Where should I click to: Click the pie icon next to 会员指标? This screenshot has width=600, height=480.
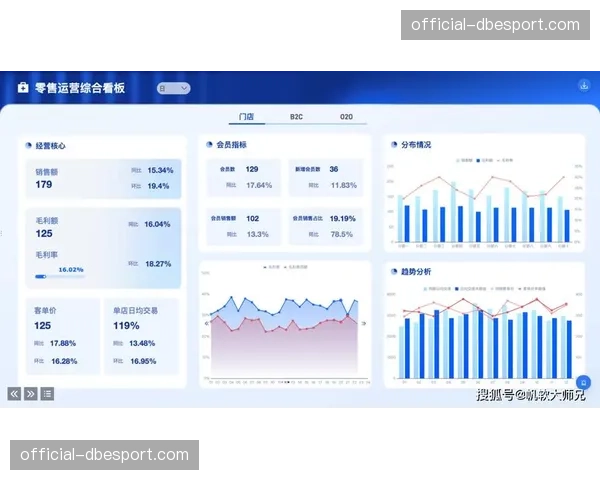[x=209, y=144]
